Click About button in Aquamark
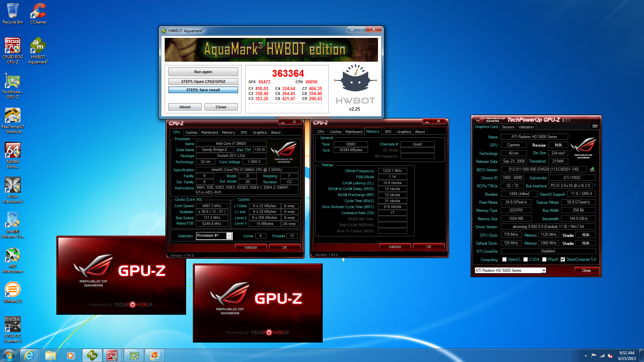The width and height of the screenshot is (644, 362). coord(185,107)
